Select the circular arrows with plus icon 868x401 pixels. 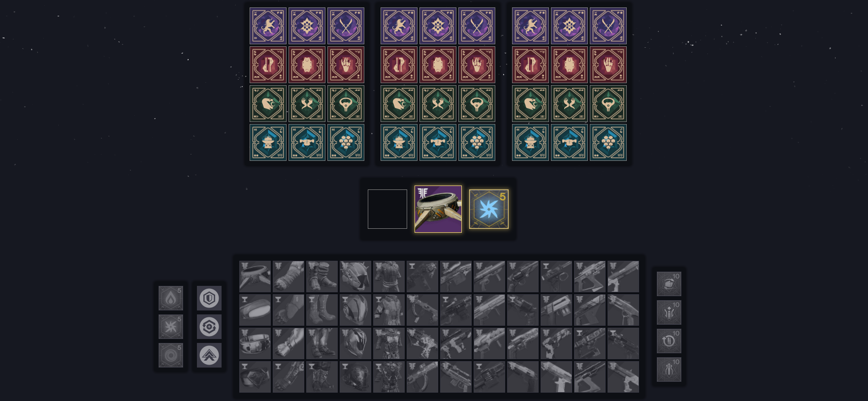point(209,327)
